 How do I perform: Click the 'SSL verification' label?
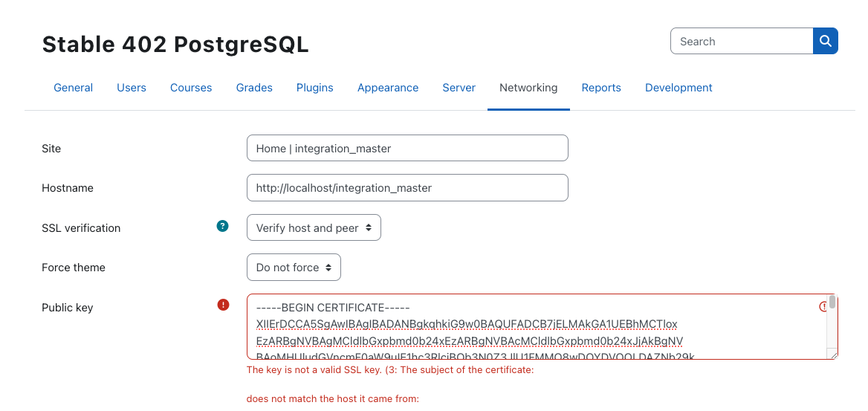point(81,228)
